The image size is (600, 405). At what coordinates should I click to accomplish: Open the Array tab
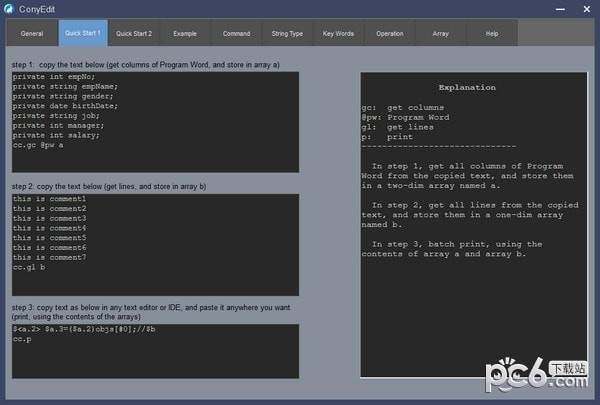tap(440, 33)
